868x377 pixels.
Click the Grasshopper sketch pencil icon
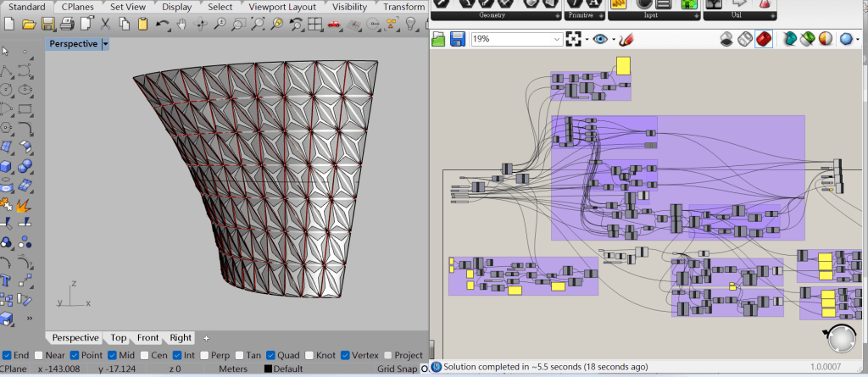point(626,39)
